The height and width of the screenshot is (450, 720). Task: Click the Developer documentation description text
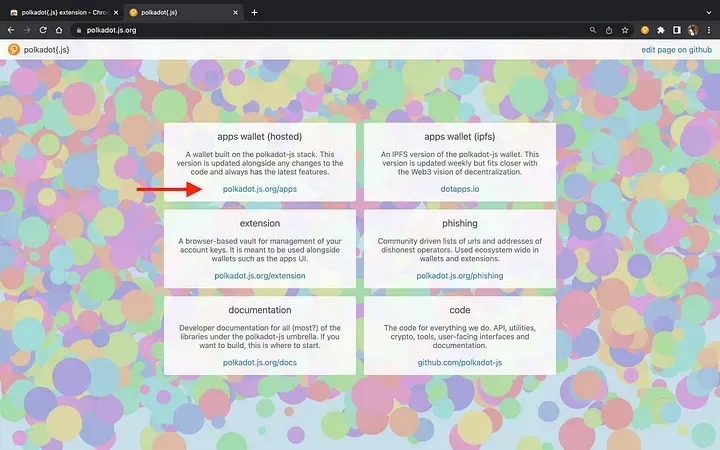260,337
